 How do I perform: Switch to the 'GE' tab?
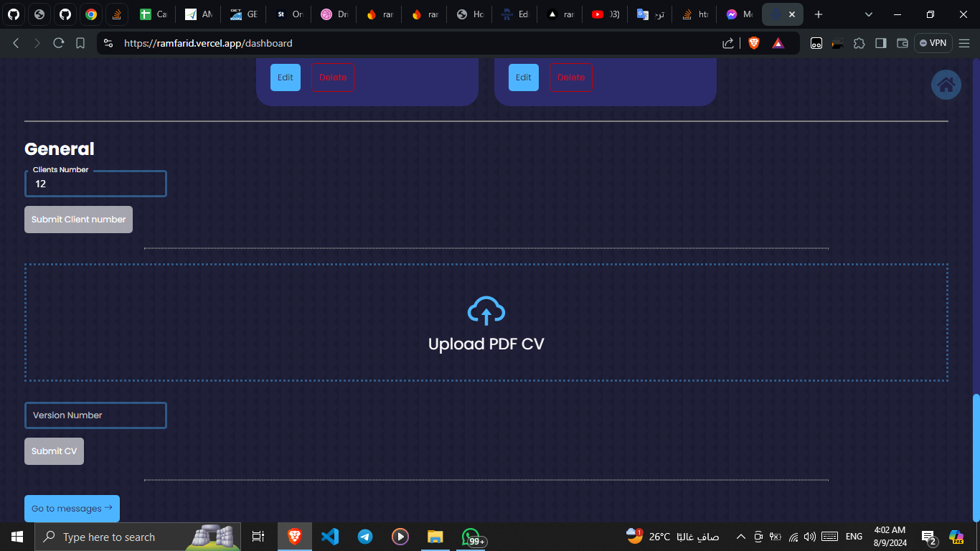click(x=243, y=14)
